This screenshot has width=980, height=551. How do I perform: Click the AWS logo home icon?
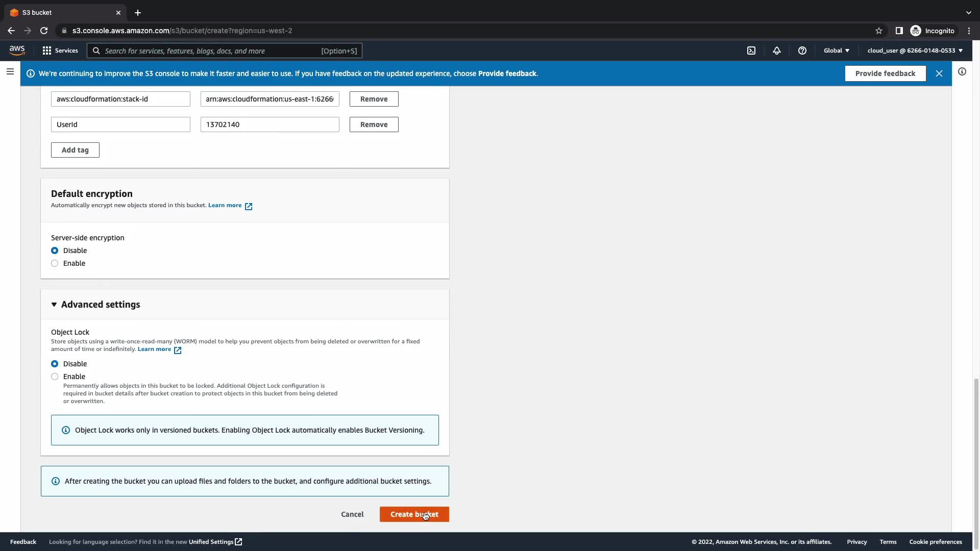[17, 50]
